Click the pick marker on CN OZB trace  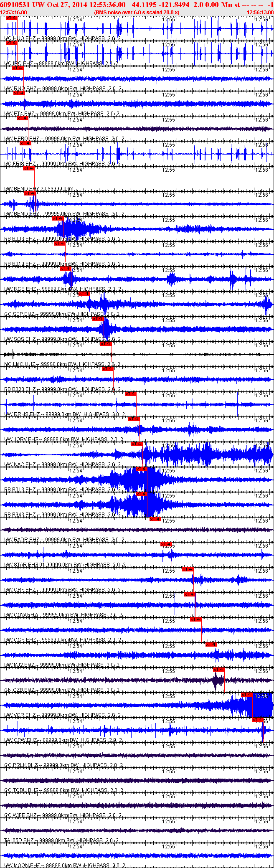[x=218, y=670]
